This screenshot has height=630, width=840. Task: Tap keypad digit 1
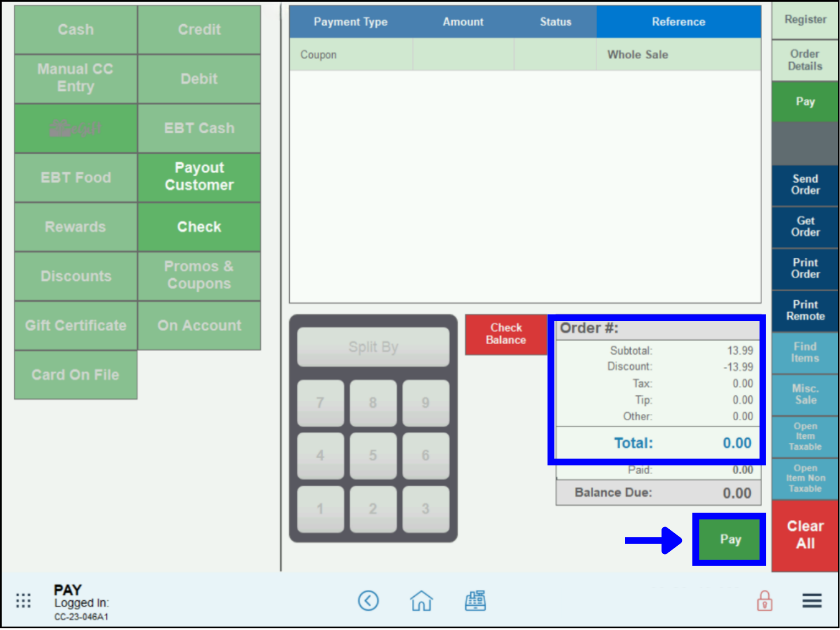[x=321, y=509]
